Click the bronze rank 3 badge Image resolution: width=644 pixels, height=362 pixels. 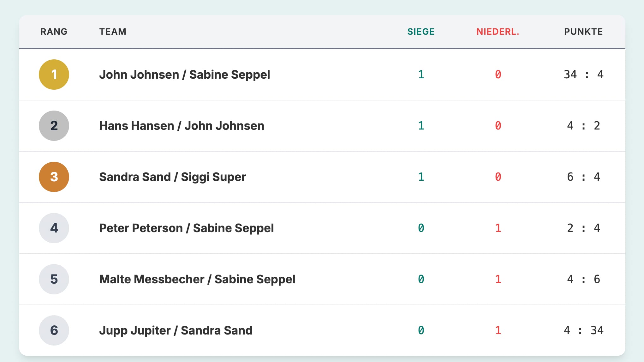pos(54,177)
